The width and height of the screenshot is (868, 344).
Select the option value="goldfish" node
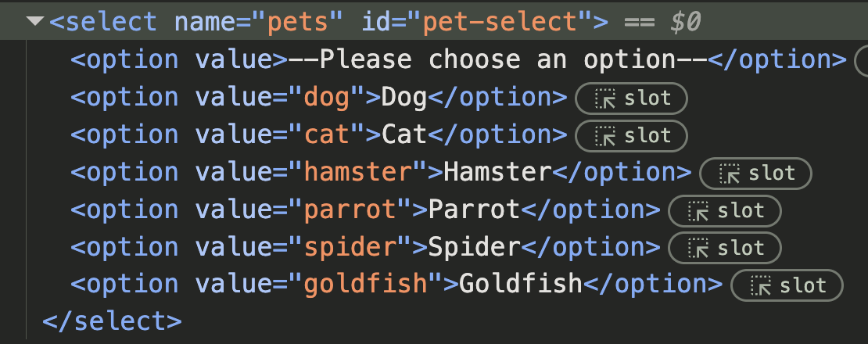[396, 285]
